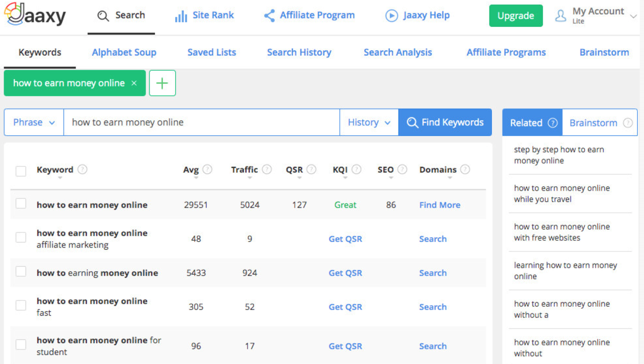Click Search domains for 'how to earning money online'

click(433, 273)
